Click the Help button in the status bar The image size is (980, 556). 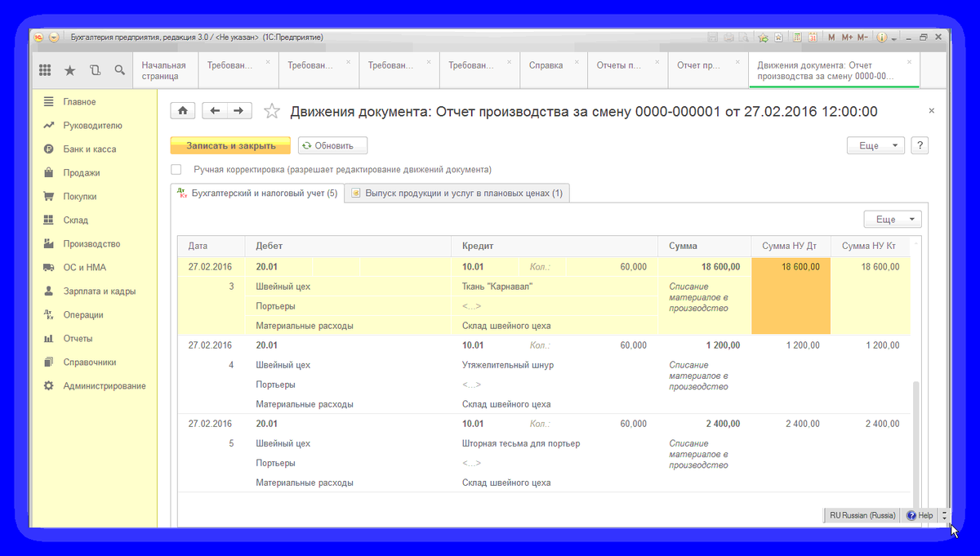tap(920, 515)
